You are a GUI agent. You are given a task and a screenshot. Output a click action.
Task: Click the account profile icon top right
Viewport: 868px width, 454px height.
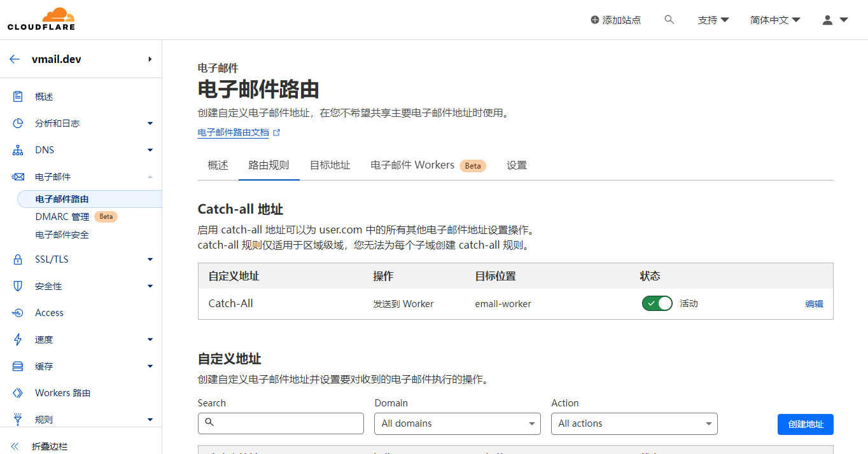pos(828,20)
